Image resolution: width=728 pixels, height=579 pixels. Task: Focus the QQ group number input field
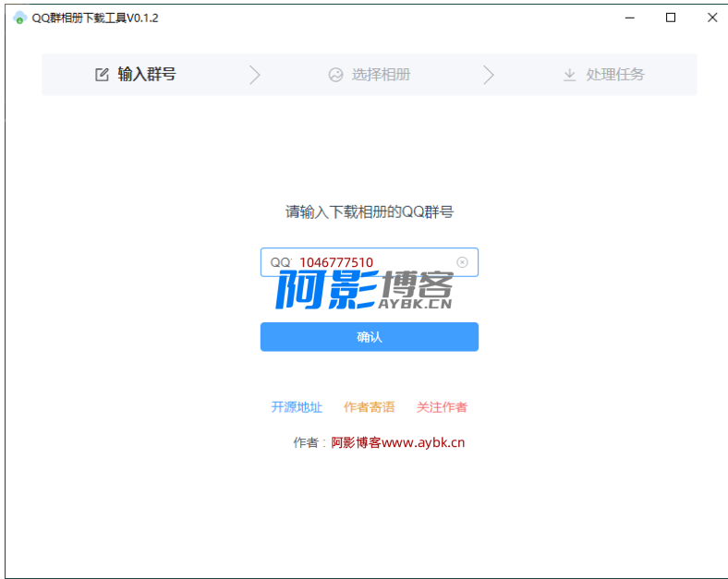pos(370,262)
